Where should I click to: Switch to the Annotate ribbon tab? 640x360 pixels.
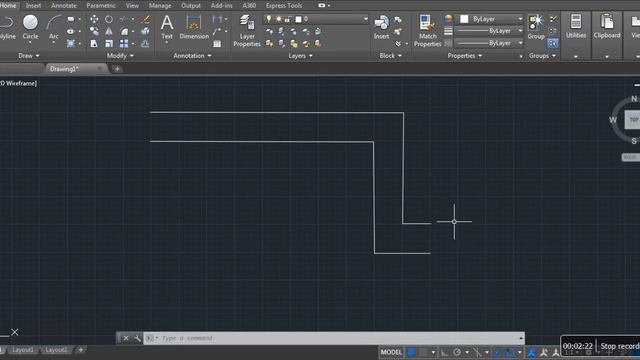[x=64, y=5]
